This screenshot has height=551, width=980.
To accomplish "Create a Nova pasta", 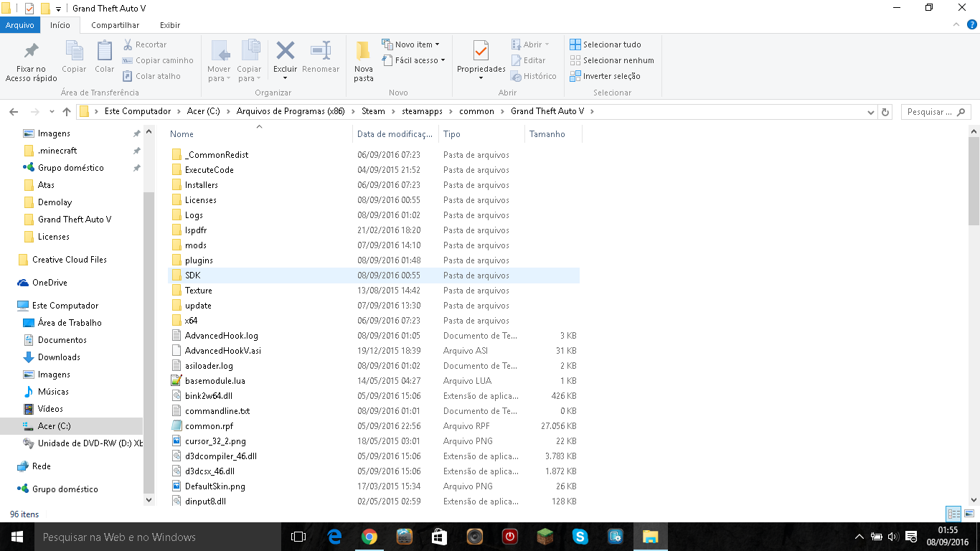I will pos(364,61).
